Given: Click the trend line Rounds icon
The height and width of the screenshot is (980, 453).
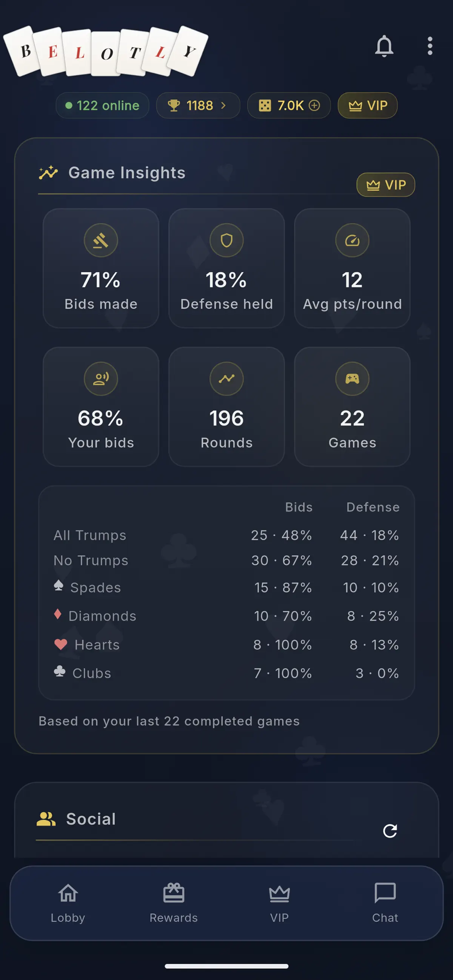Looking at the screenshot, I should pos(226,379).
